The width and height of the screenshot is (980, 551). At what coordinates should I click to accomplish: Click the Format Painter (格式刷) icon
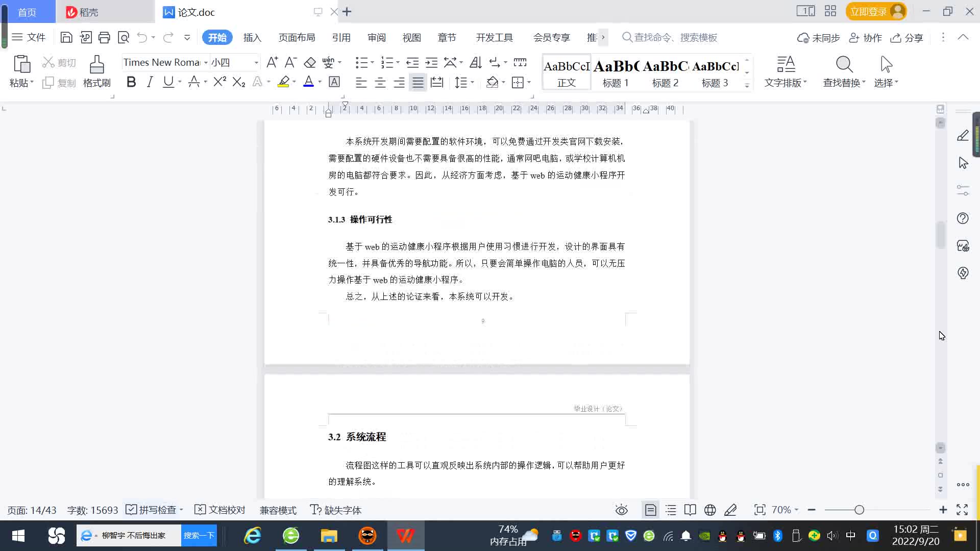coord(96,65)
